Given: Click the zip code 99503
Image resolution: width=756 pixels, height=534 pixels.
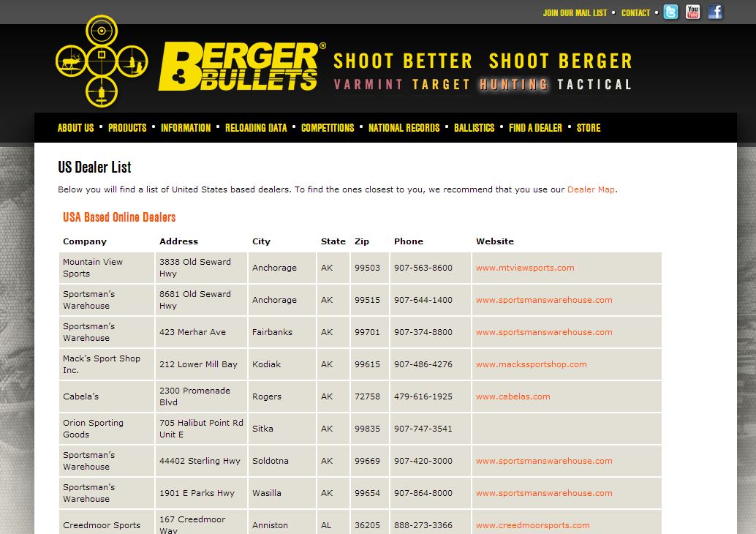Looking at the screenshot, I should 367,268.
